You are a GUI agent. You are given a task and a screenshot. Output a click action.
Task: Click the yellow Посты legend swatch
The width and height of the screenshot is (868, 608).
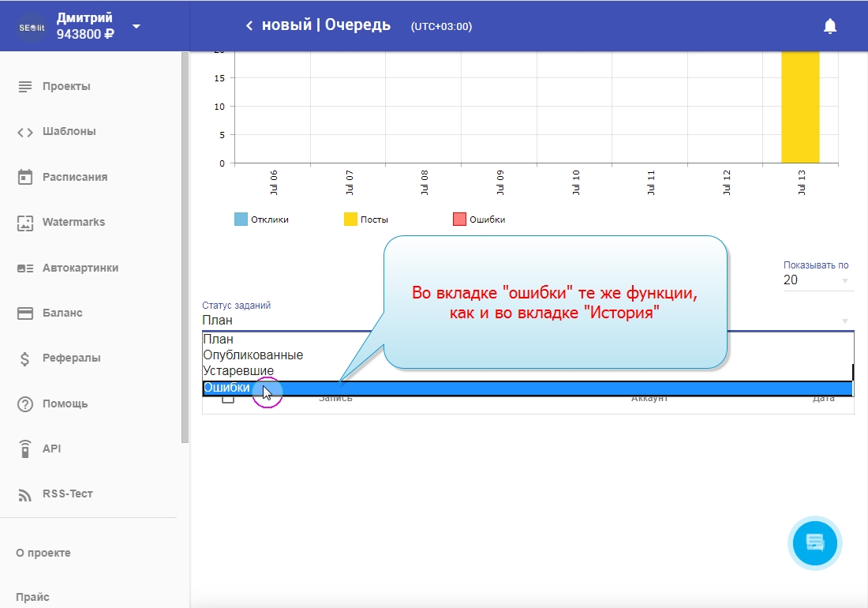tap(350, 220)
